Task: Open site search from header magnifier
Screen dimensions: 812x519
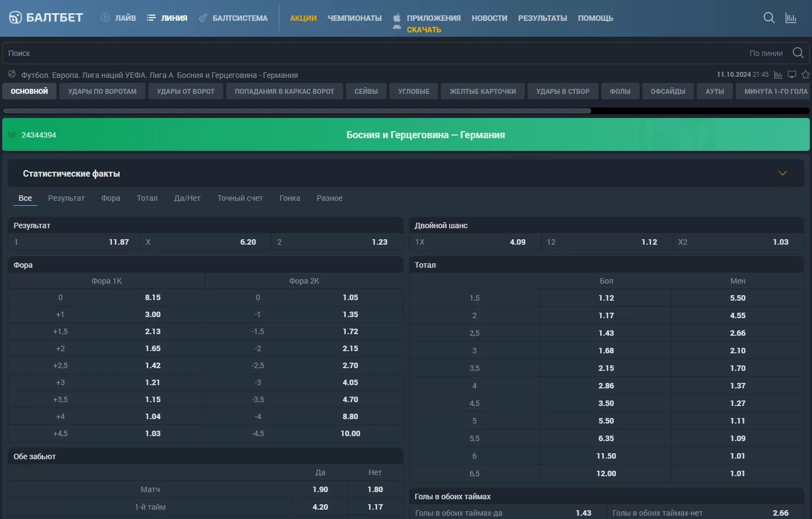Action: pyautogui.click(x=769, y=18)
